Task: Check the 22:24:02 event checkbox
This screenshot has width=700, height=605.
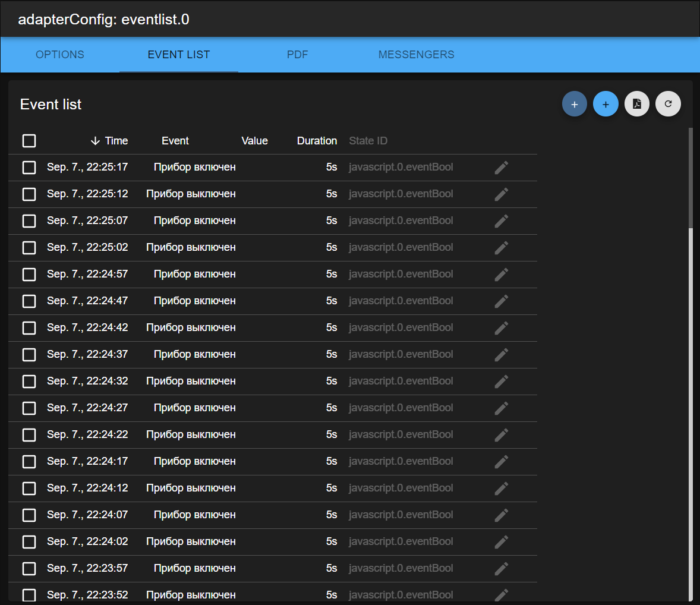Action: 29,541
